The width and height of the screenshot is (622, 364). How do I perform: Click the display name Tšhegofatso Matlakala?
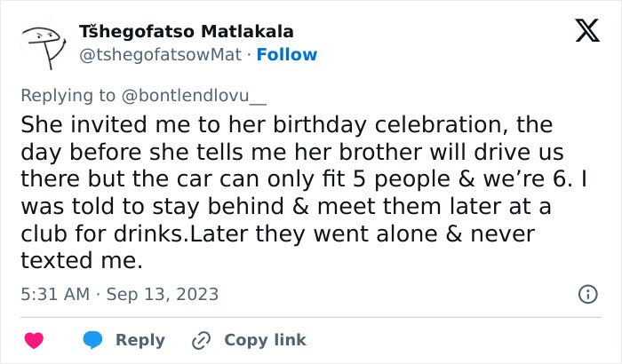coord(186,32)
